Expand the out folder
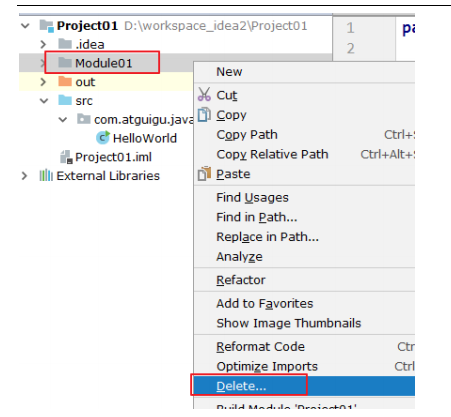 pyautogui.click(x=43, y=82)
